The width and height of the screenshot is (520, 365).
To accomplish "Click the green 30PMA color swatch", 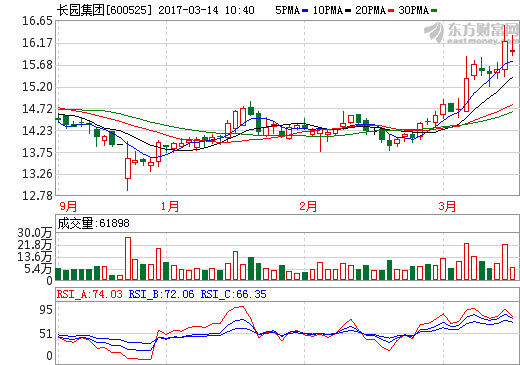I will [434, 11].
